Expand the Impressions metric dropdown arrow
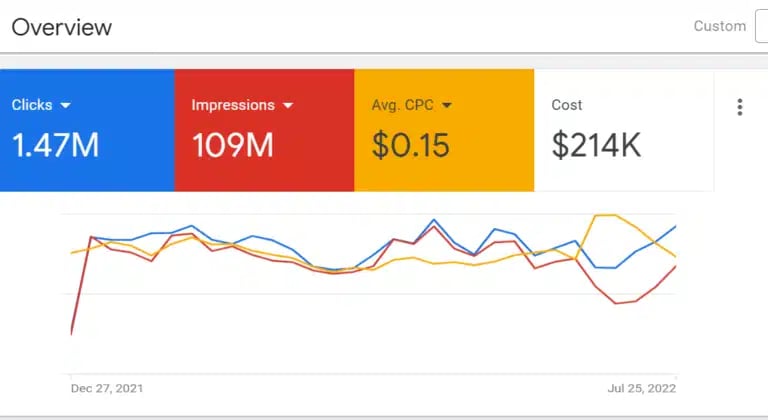768x420 pixels. click(287, 105)
